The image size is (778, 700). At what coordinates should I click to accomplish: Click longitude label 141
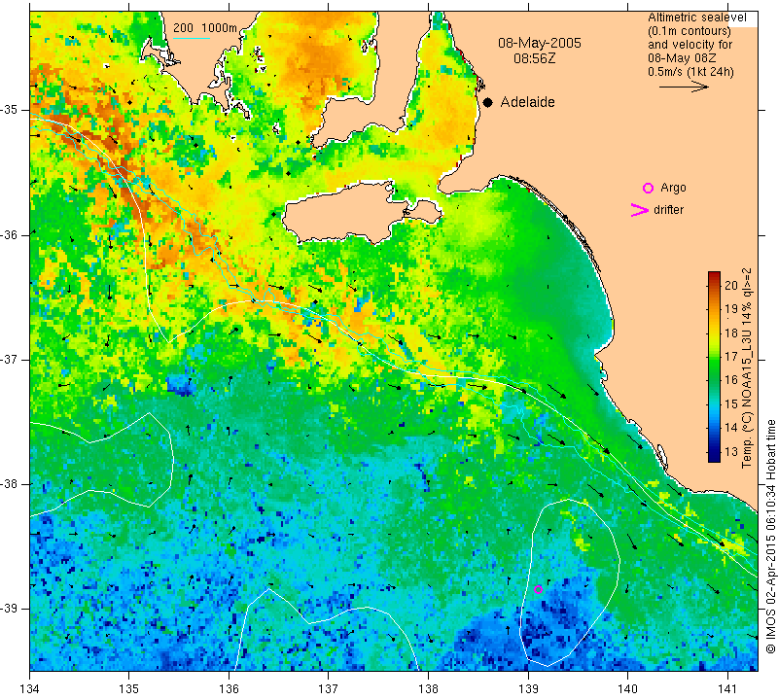click(x=727, y=688)
